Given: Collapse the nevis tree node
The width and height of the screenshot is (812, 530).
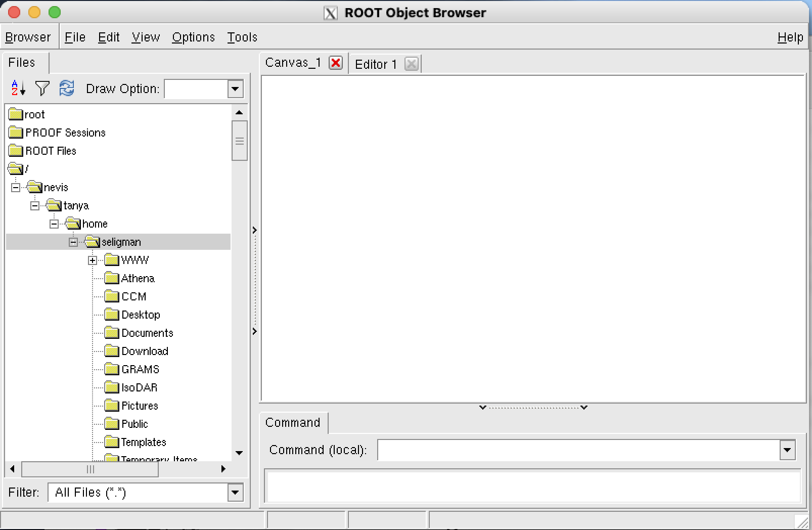Looking at the screenshot, I should tap(16, 188).
